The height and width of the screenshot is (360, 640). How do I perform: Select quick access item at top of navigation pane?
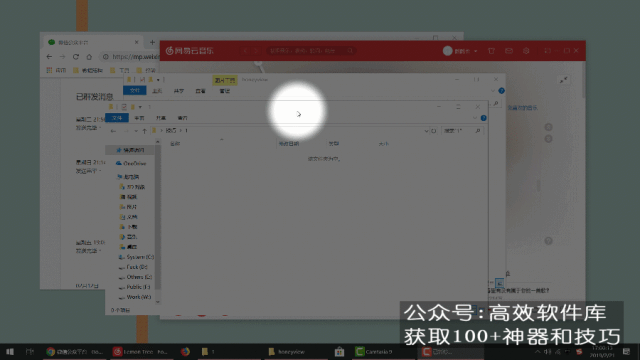[130, 150]
